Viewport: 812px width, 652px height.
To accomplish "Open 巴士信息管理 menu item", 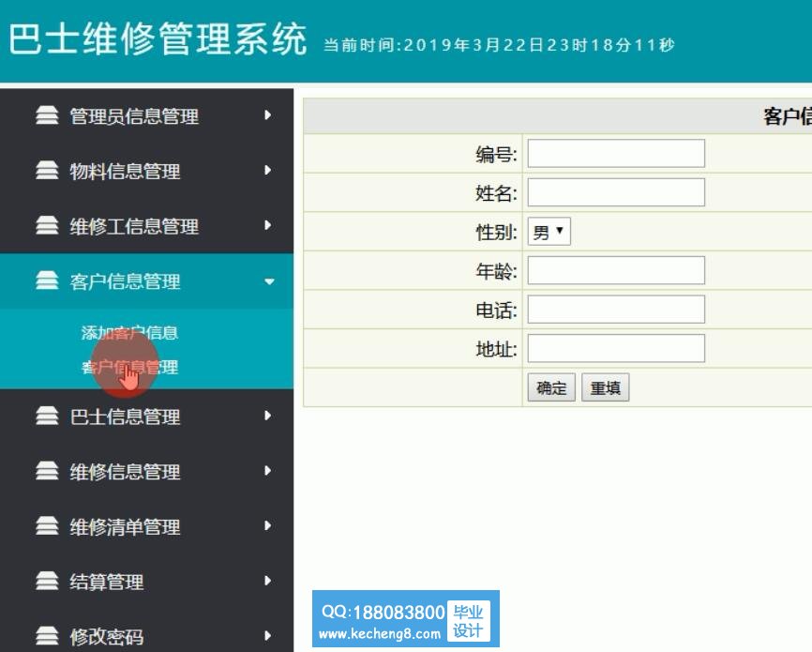I will 125,417.
